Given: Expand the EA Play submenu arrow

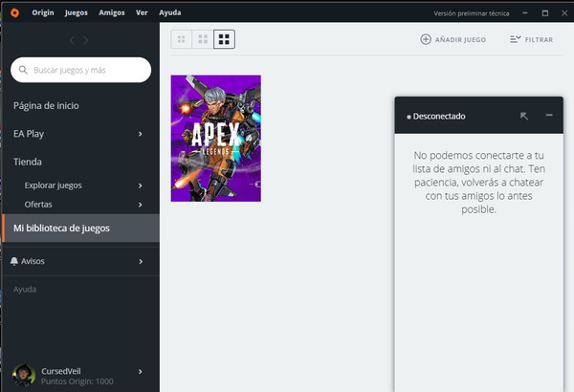Looking at the screenshot, I should (141, 134).
